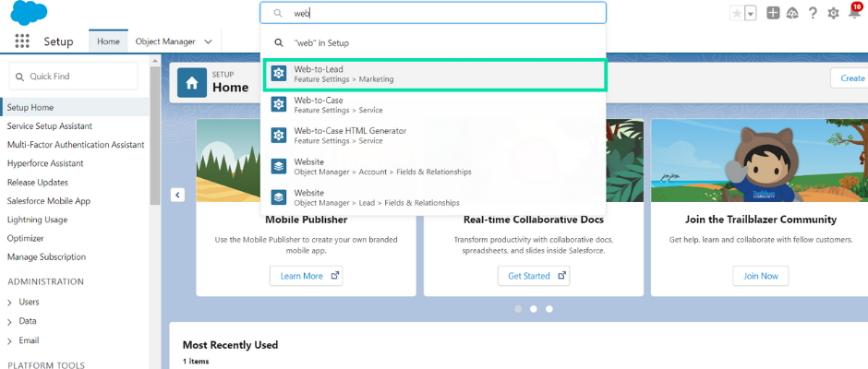Click the Web-to-Case HTML Generator gear icon
868x369 pixels.
279,136
